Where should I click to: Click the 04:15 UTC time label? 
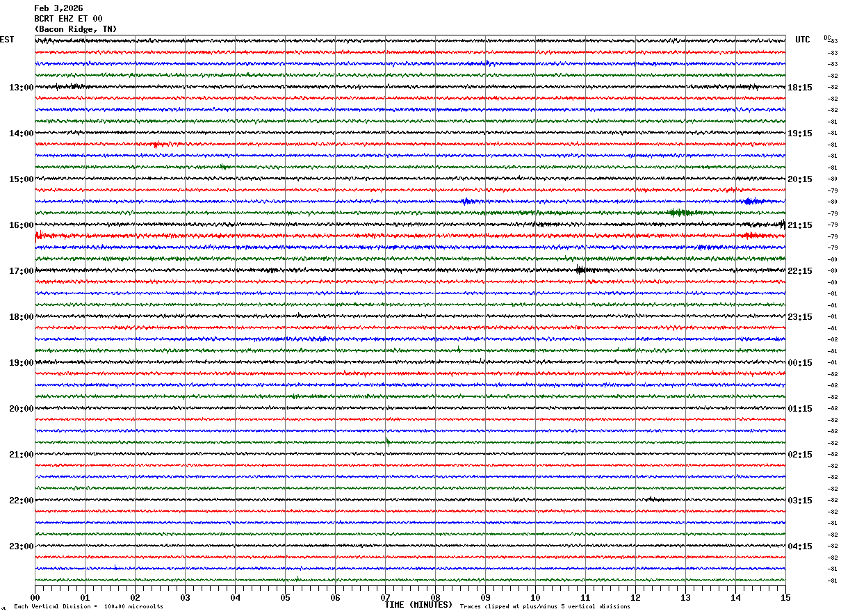coord(800,546)
